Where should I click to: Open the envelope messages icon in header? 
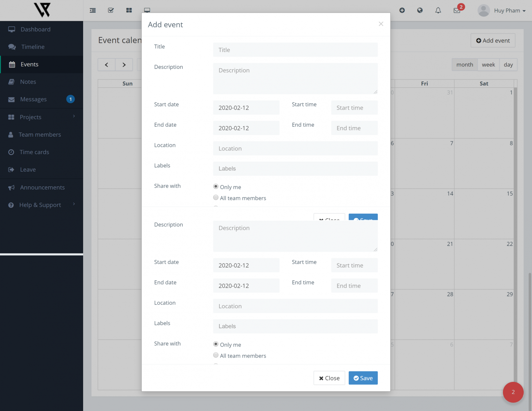point(457,11)
